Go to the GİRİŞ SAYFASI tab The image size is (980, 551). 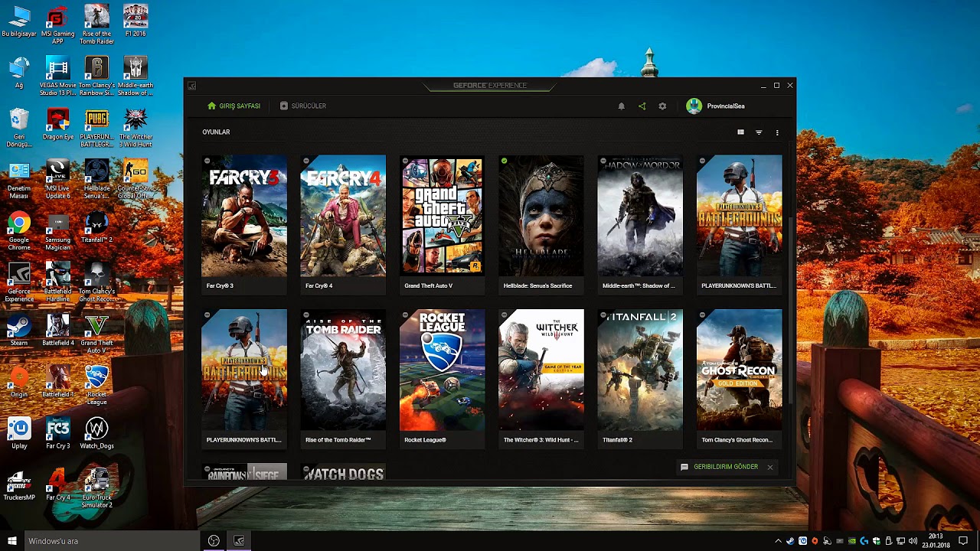click(x=234, y=106)
